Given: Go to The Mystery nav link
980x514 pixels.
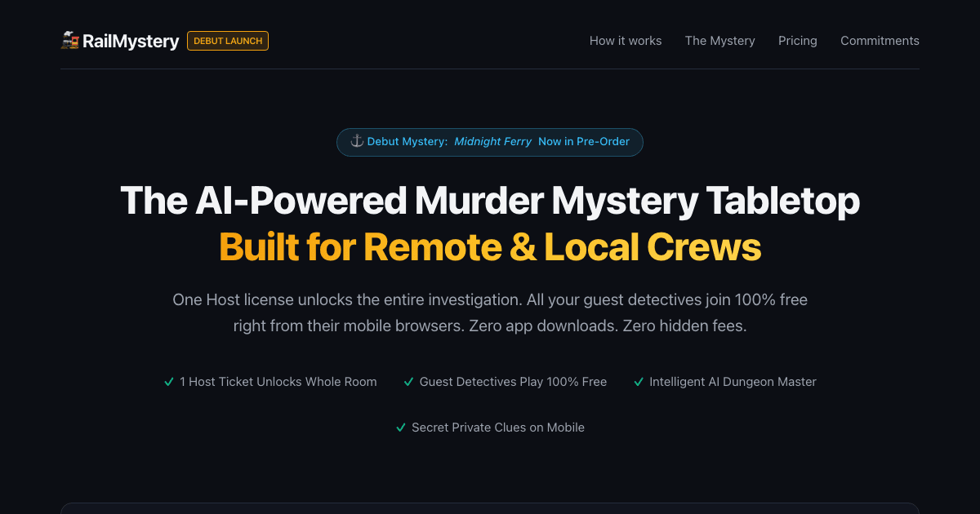Looking at the screenshot, I should tap(720, 41).
